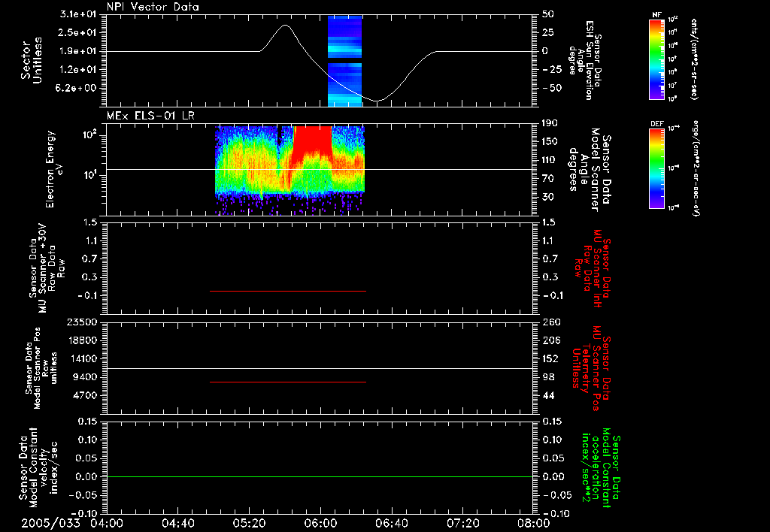Click the NF color scale bar
The width and height of the screenshot is (770, 532).
[657, 59]
